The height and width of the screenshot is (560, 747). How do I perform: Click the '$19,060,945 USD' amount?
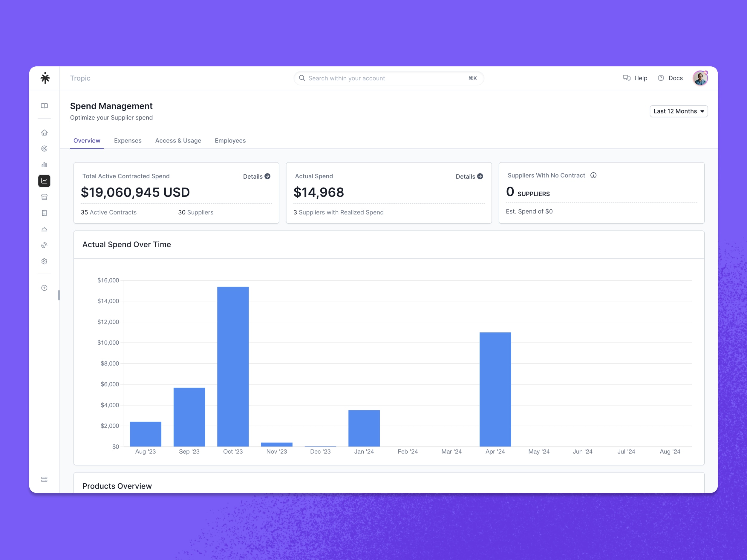click(x=135, y=192)
